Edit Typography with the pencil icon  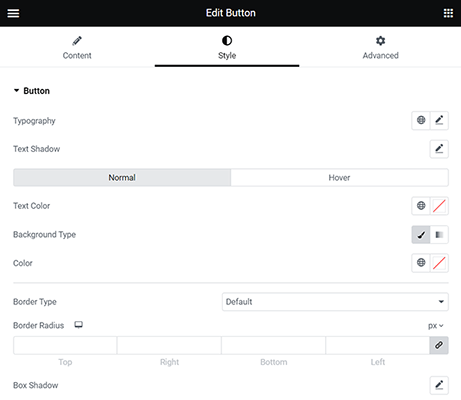439,120
